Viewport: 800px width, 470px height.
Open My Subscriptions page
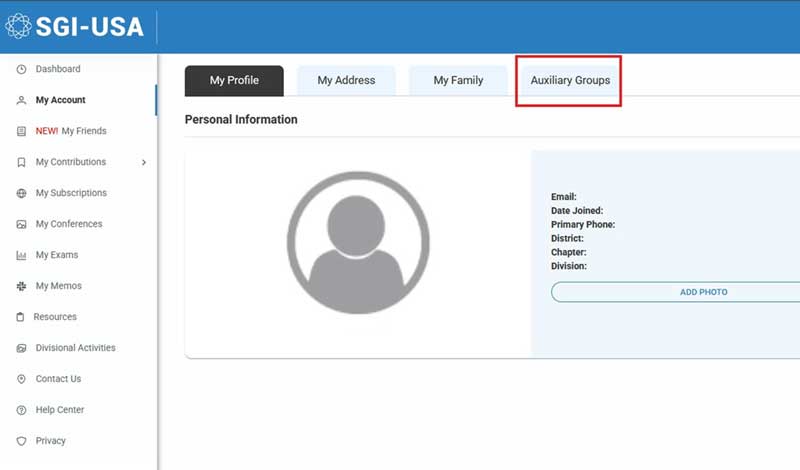(x=71, y=193)
